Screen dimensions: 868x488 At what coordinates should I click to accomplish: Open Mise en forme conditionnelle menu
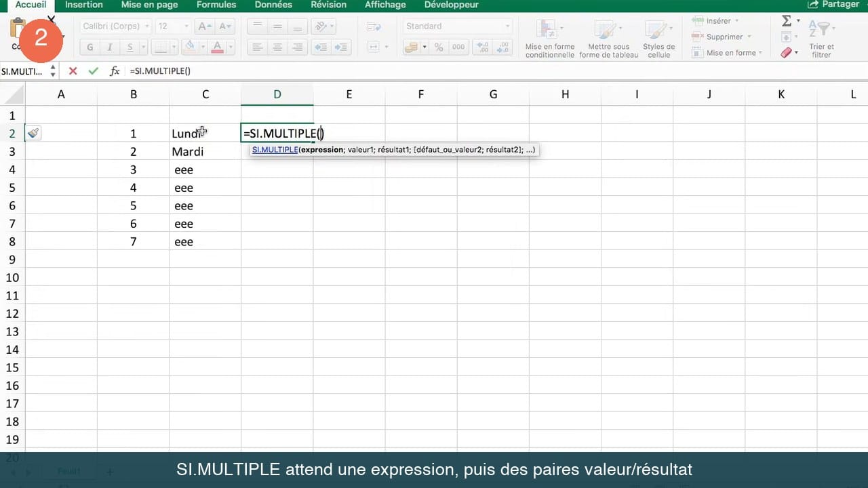[x=549, y=38]
